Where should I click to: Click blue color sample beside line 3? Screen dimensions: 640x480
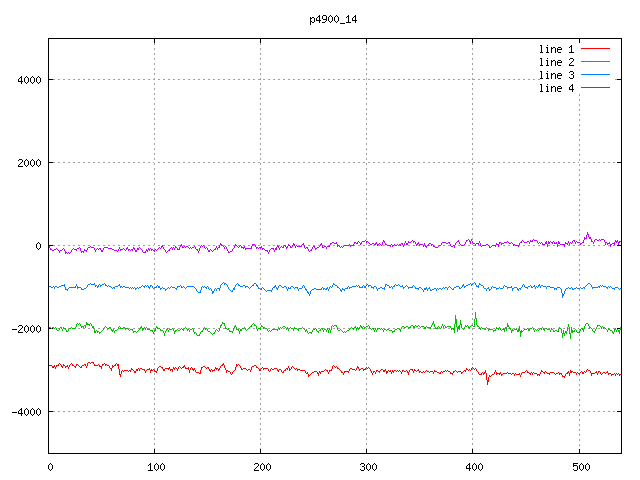point(595,75)
